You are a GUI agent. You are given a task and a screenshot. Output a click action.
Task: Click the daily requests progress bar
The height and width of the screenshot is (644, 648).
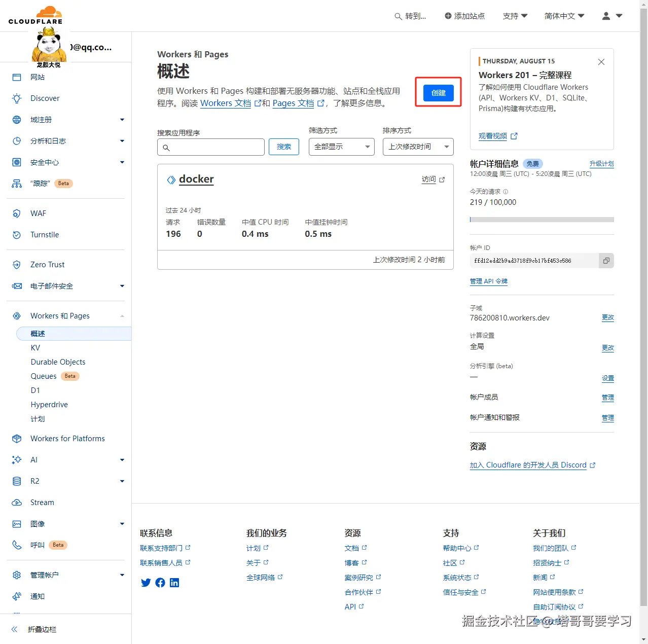click(542, 220)
